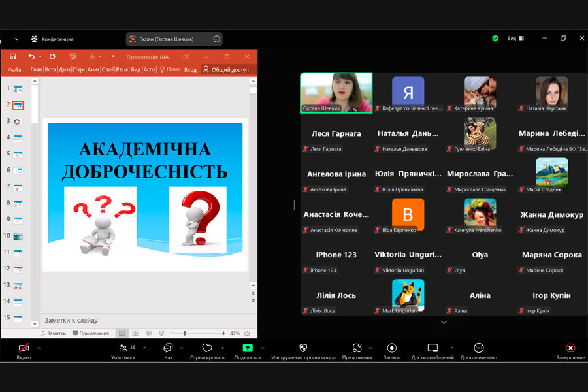Expand whiteboards options arrow

tap(452, 348)
